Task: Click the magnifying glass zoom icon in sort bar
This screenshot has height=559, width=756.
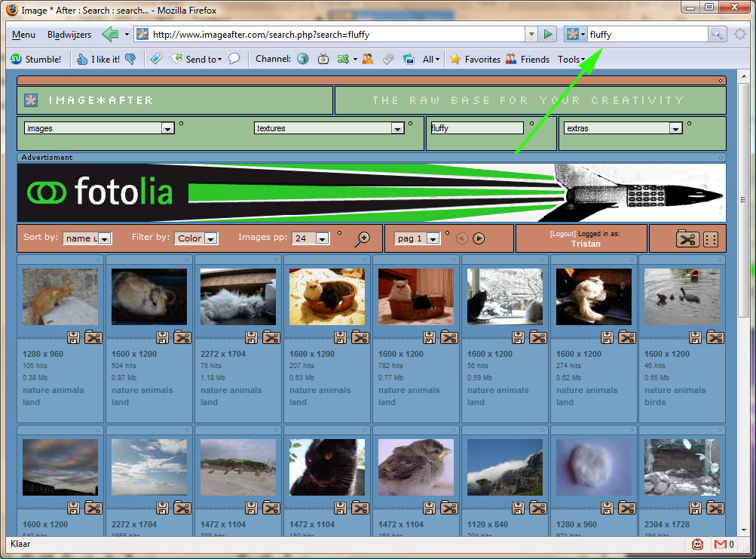Action: click(362, 239)
